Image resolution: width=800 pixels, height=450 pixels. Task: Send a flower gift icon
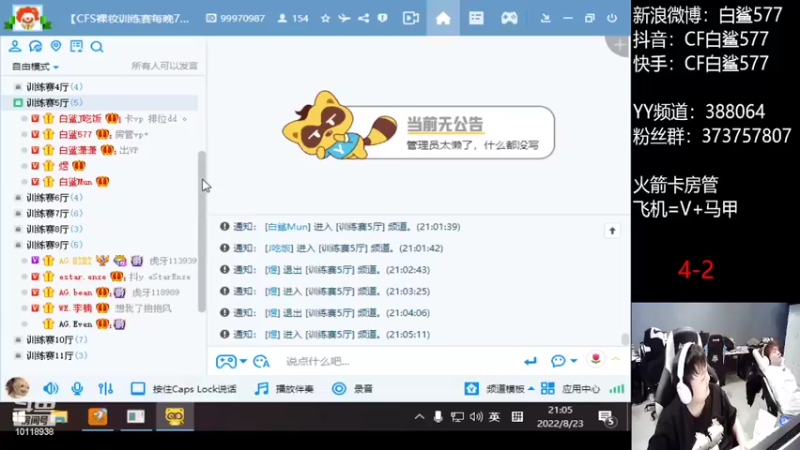(x=595, y=359)
